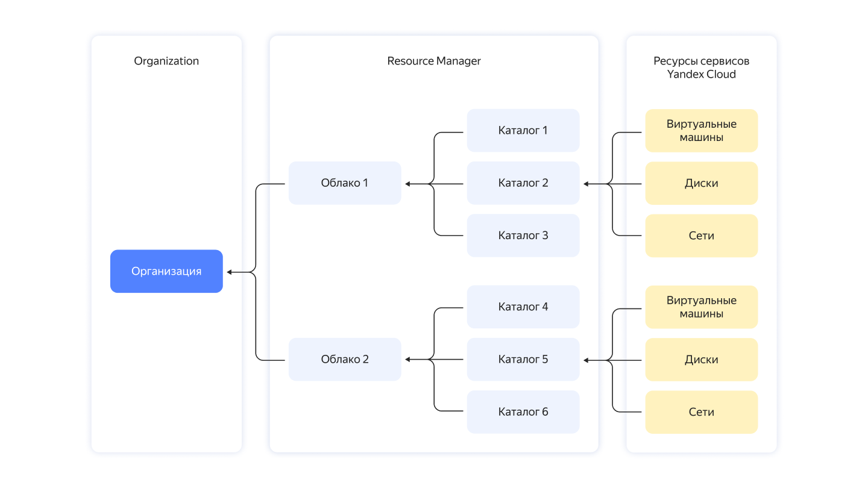Open the Каталог 2 box
Viewport: 868px width, 488px height.
click(x=523, y=183)
